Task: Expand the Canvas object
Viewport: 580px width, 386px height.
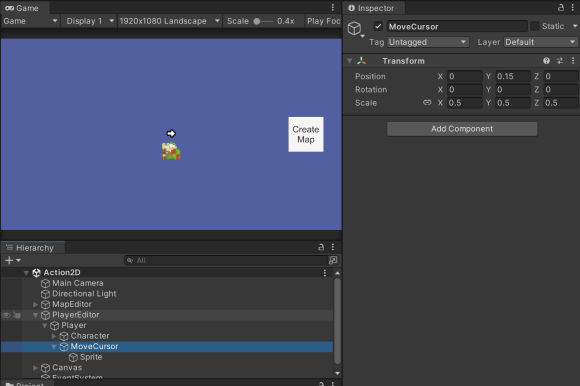Action: click(35, 368)
